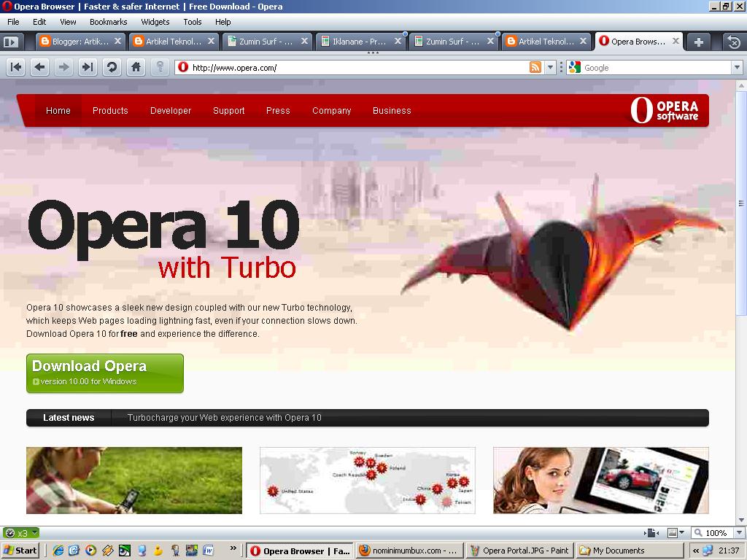The width and height of the screenshot is (747, 560).
Task: Open the Widgets menu
Action: [x=155, y=22]
